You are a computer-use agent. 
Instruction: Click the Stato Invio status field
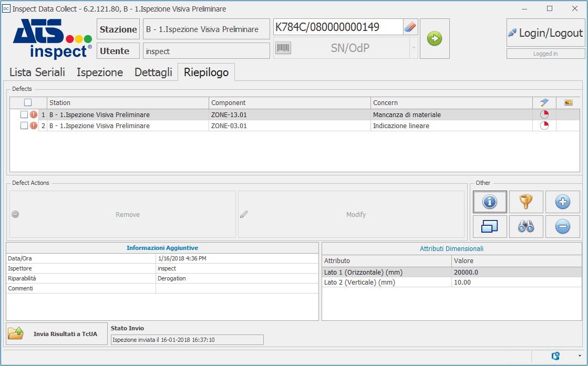[187, 340]
